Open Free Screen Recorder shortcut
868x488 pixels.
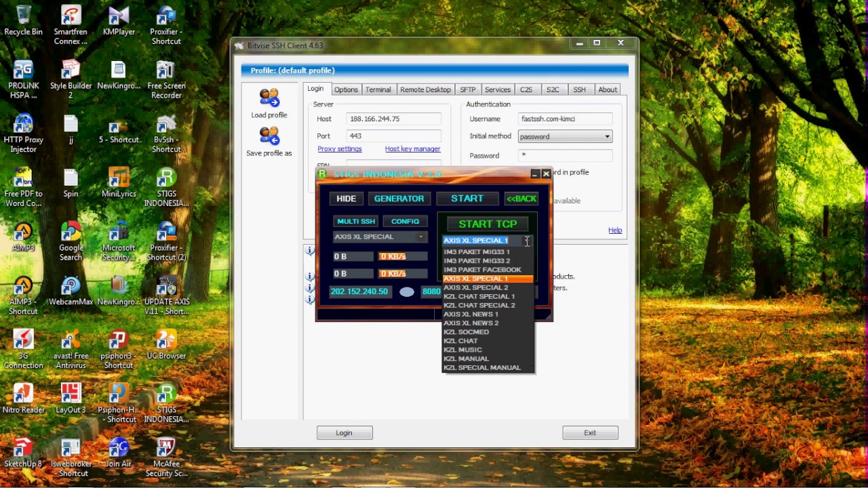point(166,79)
